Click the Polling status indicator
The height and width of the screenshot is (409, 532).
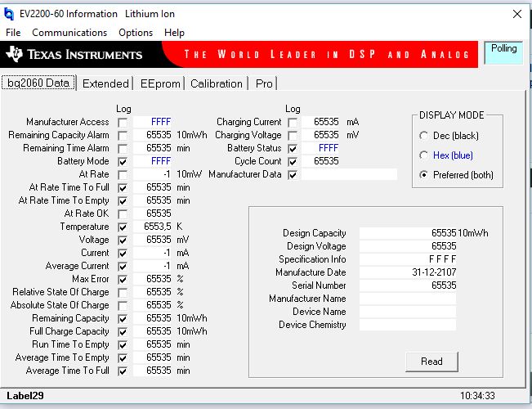[x=504, y=52]
